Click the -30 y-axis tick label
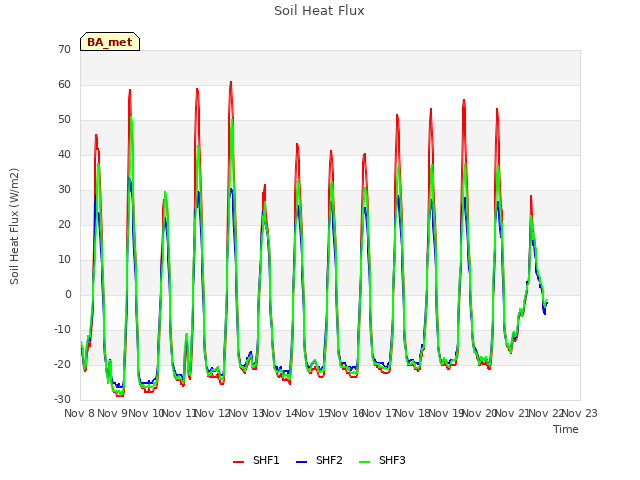This screenshot has width=640, height=480. 63,399
